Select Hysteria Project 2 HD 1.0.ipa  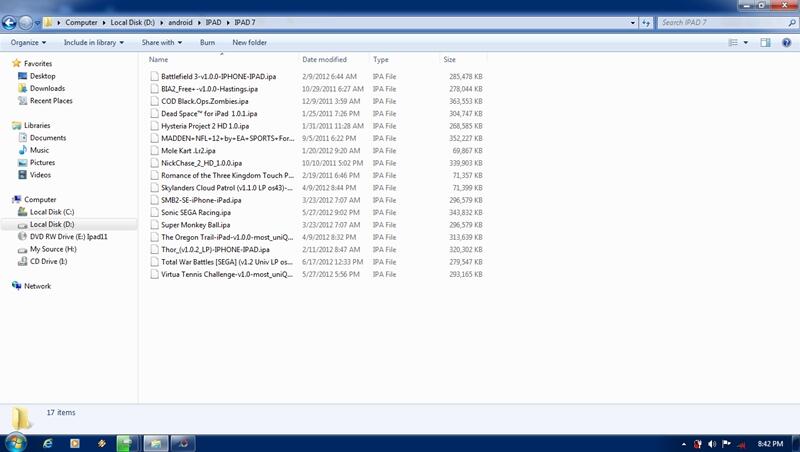205,126
